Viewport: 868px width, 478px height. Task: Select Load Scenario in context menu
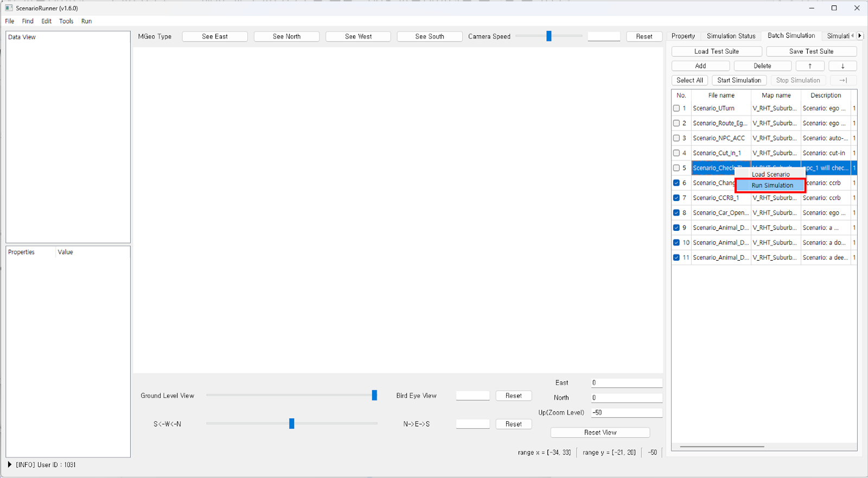770,175
